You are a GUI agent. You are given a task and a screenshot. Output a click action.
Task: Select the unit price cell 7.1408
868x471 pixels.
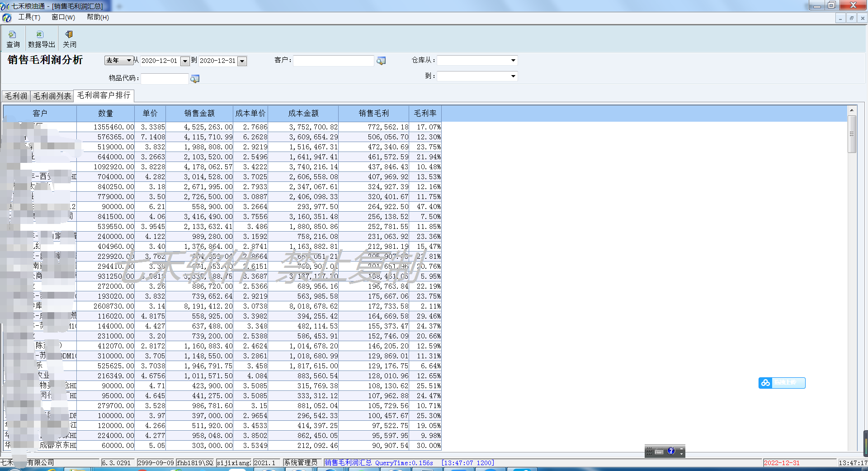(150, 137)
